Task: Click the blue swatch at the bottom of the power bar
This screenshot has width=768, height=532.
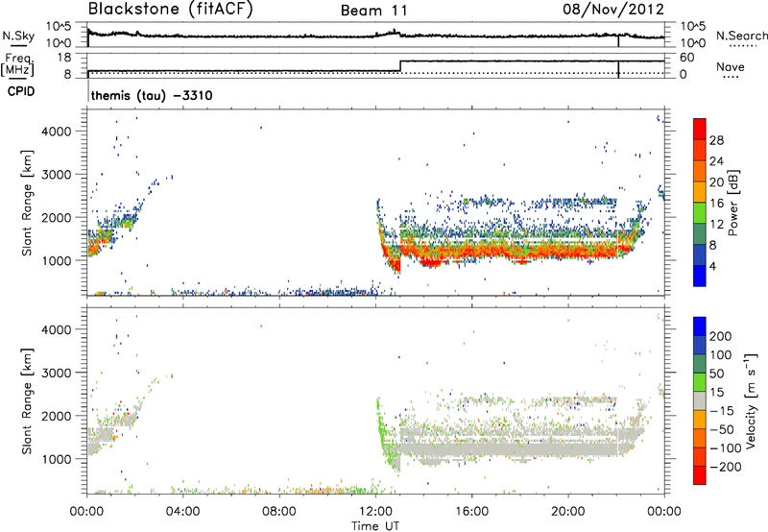Action: pyautogui.click(x=700, y=276)
